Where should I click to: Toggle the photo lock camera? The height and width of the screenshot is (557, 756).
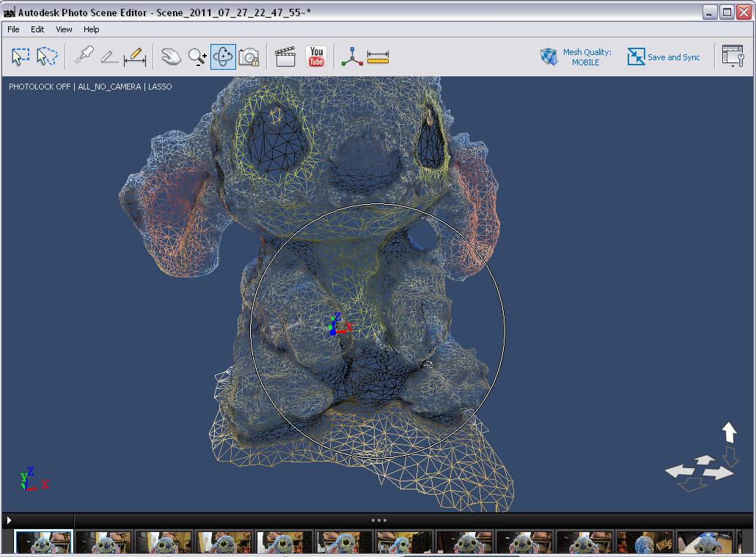(249, 57)
